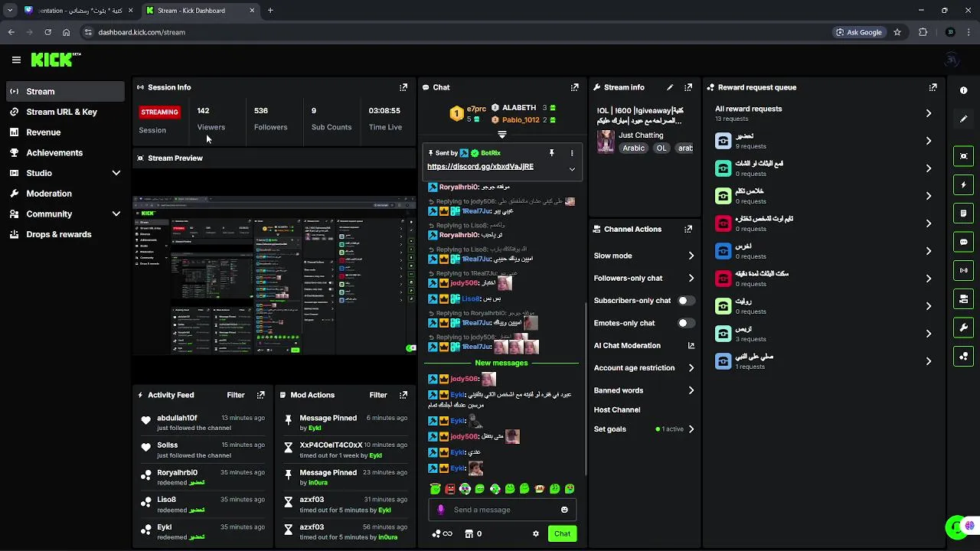Click the pin icon on pinned message
The width and height of the screenshot is (980, 551).
click(x=551, y=153)
